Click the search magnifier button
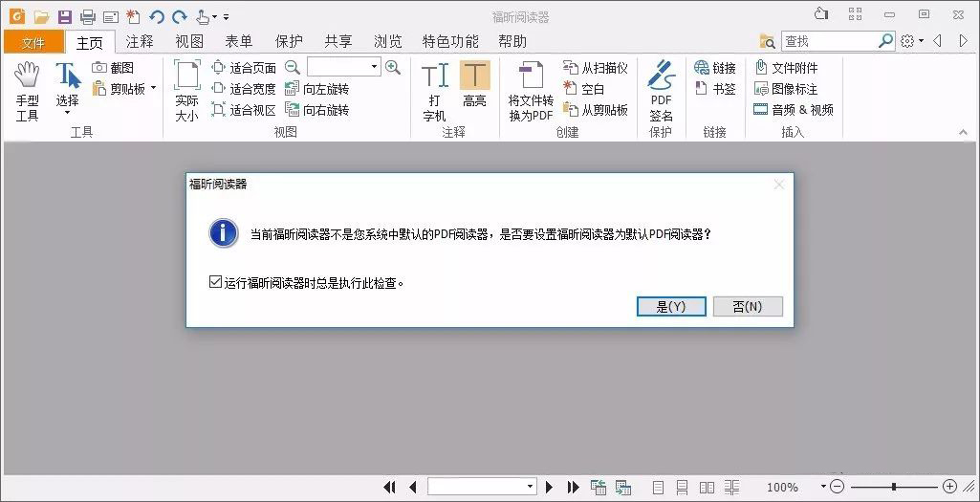The width and height of the screenshot is (980, 502). click(x=885, y=41)
